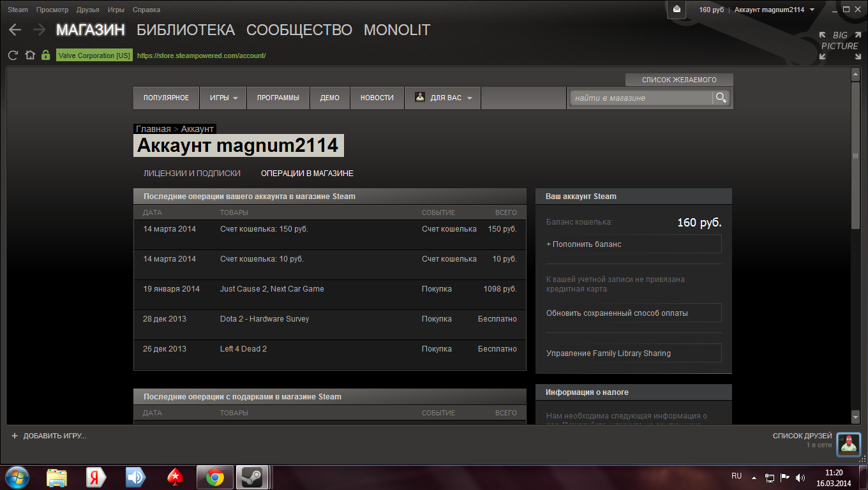Click the Valve Corporation [US] certificate badge
868x490 pixels.
(94, 56)
